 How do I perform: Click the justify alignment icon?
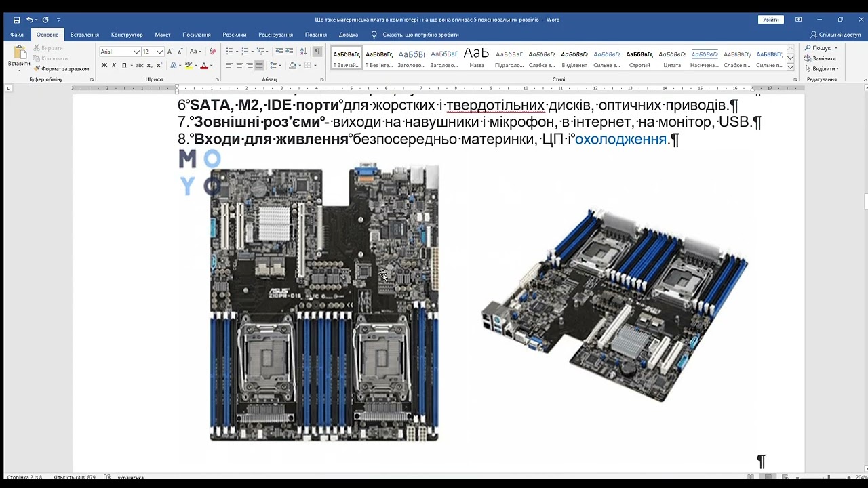(259, 66)
